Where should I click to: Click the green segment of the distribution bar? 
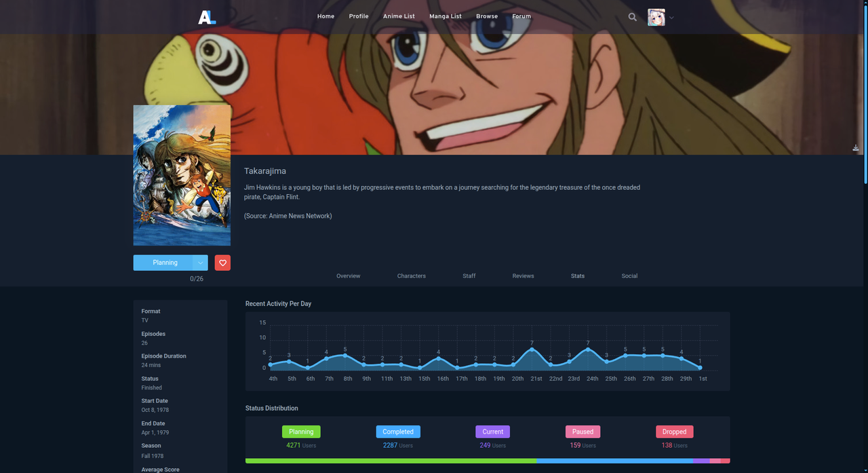pos(391,461)
